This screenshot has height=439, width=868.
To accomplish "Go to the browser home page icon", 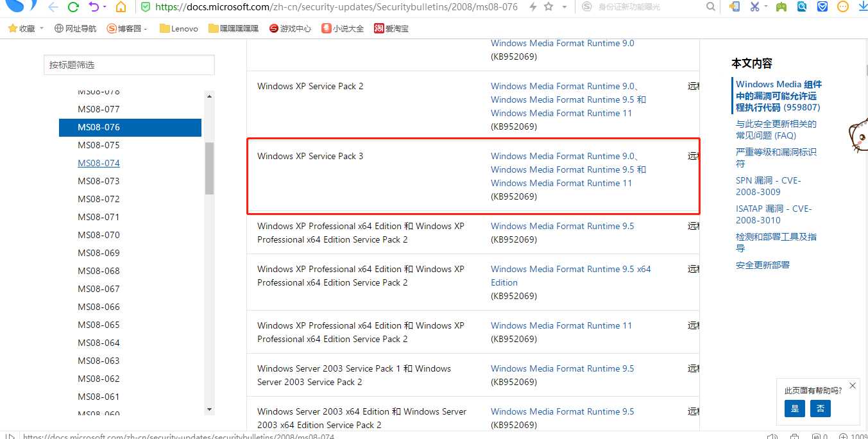I will click(121, 7).
